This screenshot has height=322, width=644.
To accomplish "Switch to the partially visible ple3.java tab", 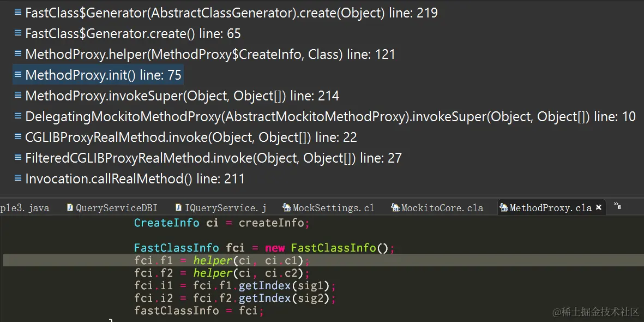I will point(25,208).
